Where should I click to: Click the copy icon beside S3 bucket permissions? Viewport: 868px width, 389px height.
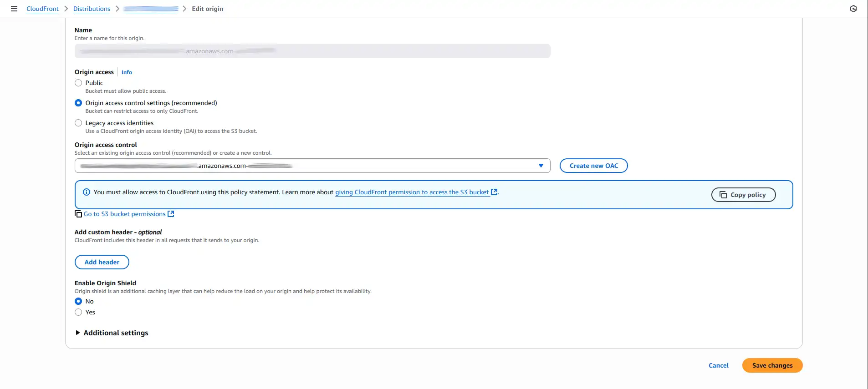(x=78, y=214)
